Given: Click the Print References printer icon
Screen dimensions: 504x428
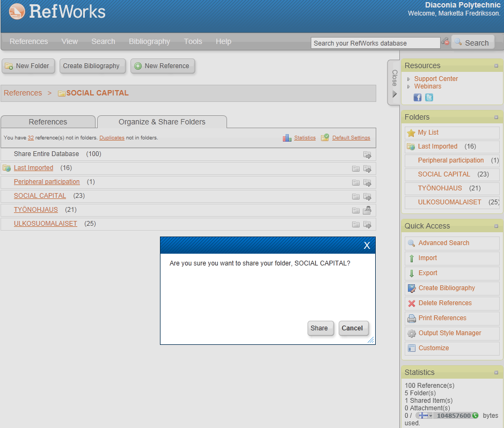Looking at the screenshot, I should [x=412, y=318].
